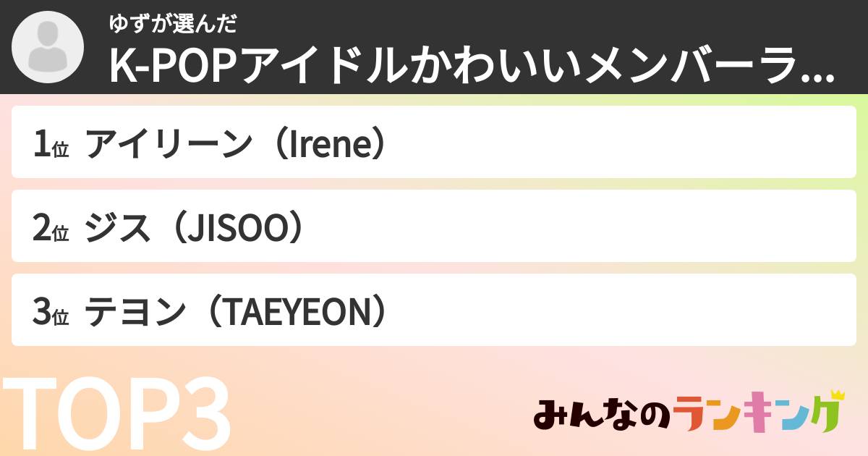Click the 2位 rank number
Screen dimensions: 868x456
[50, 229]
